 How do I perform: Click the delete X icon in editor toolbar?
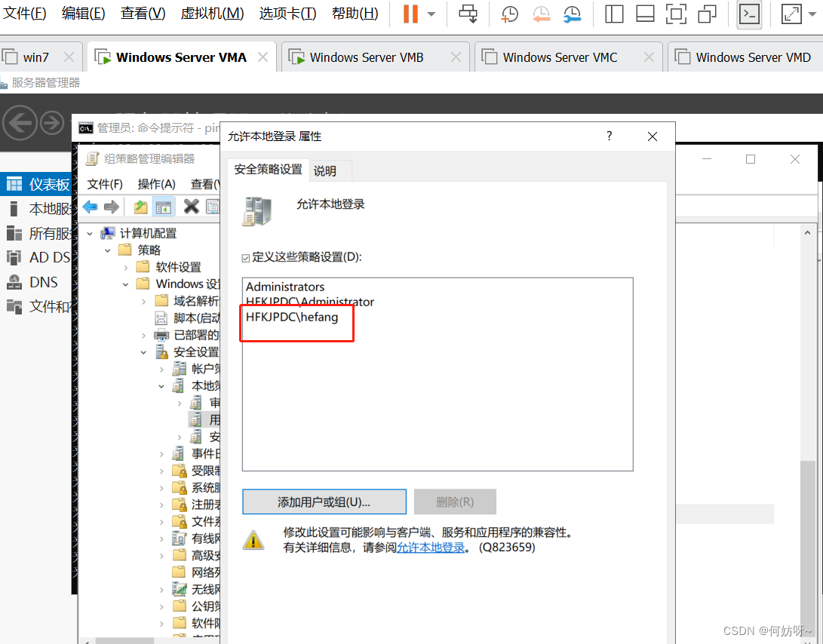click(x=191, y=207)
